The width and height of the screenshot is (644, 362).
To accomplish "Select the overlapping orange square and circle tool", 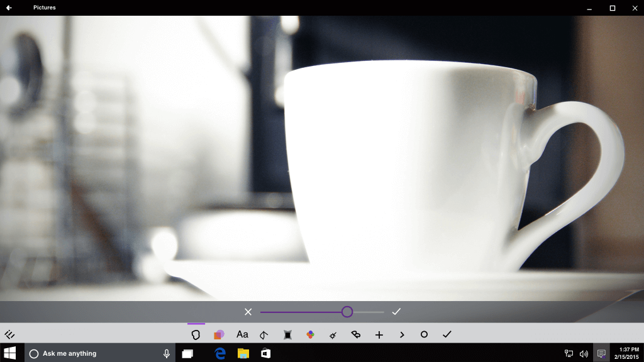I will (219, 334).
